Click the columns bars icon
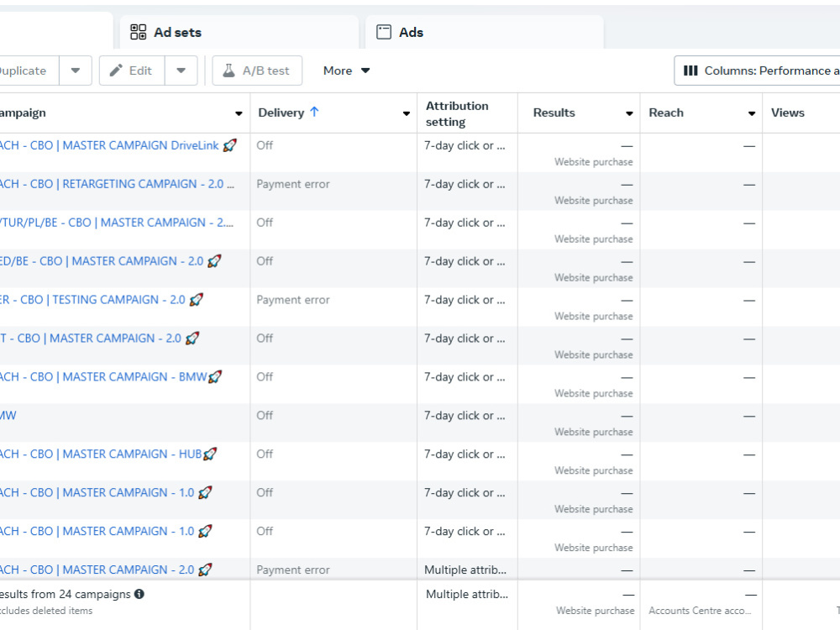 pos(690,71)
